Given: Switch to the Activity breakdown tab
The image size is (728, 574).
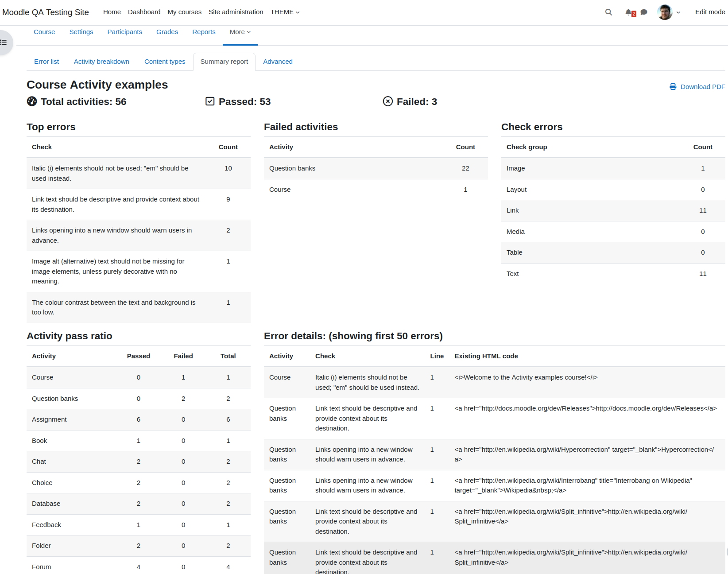Looking at the screenshot, I should (101, 62).
